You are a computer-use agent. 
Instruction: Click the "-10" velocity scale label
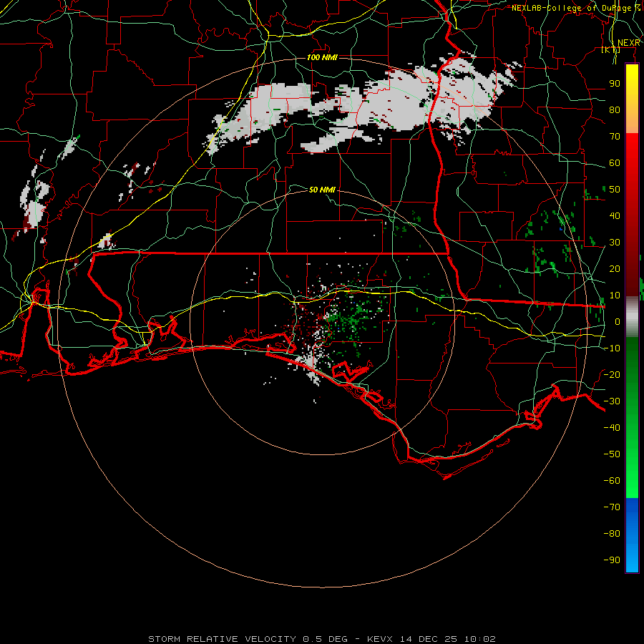pyautogui.click(x=612, y=348)
